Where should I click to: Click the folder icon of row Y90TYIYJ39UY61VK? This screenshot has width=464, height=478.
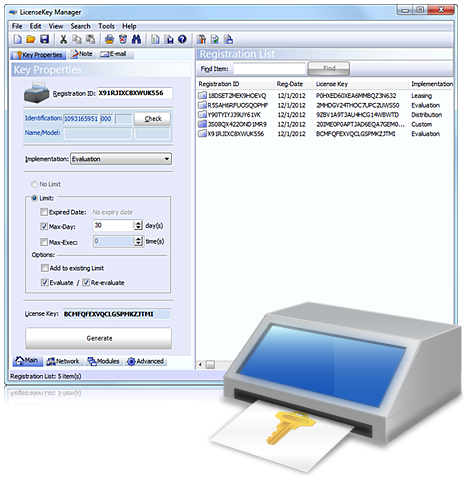[202, 115]
